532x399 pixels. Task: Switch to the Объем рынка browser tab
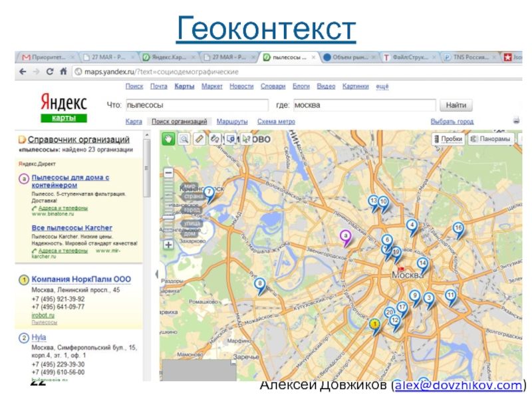point(350,57)
